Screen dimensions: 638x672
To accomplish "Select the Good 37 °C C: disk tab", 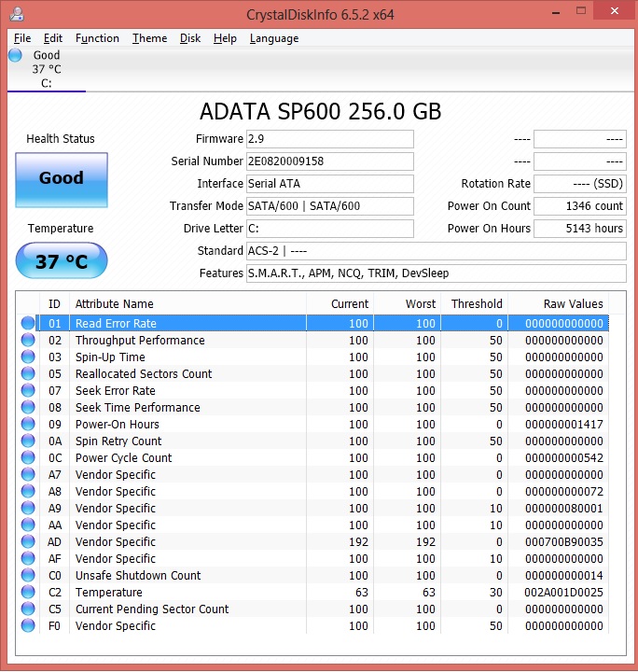I will coord(47,69).
